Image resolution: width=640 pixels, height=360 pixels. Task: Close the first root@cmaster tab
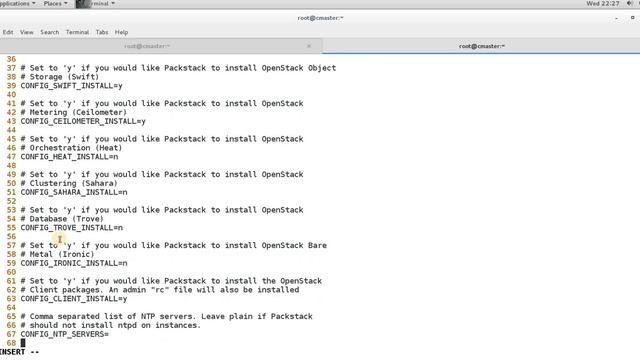click(x=309, y=46)
